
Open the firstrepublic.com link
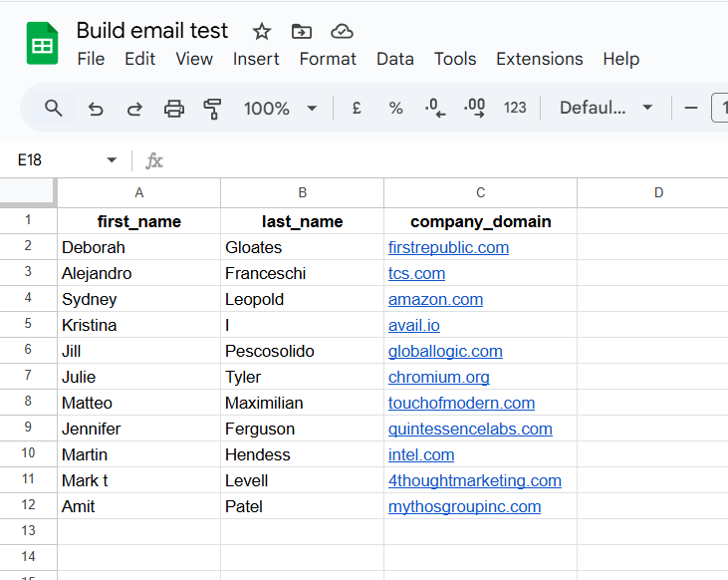448,247
